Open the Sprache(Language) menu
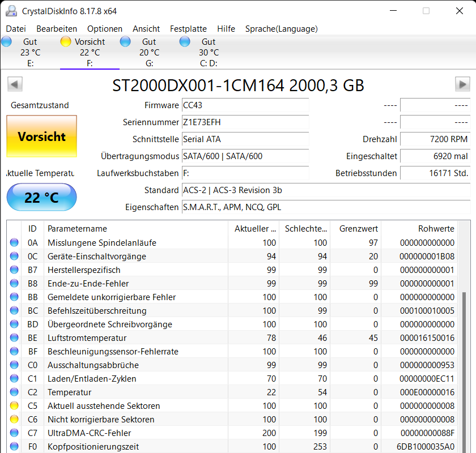The height and width of the screenshot is (453, 476). (x=282, y=29)
